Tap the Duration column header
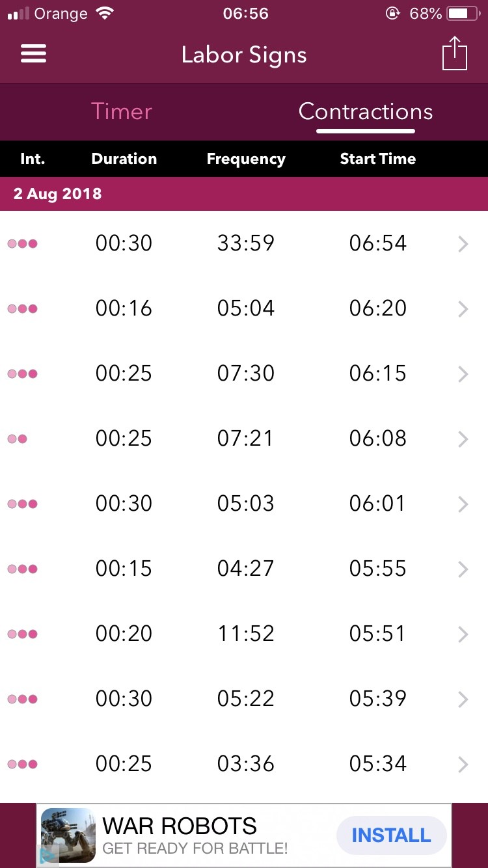This screenshot has height=868, width=488. tap(124, 159)
